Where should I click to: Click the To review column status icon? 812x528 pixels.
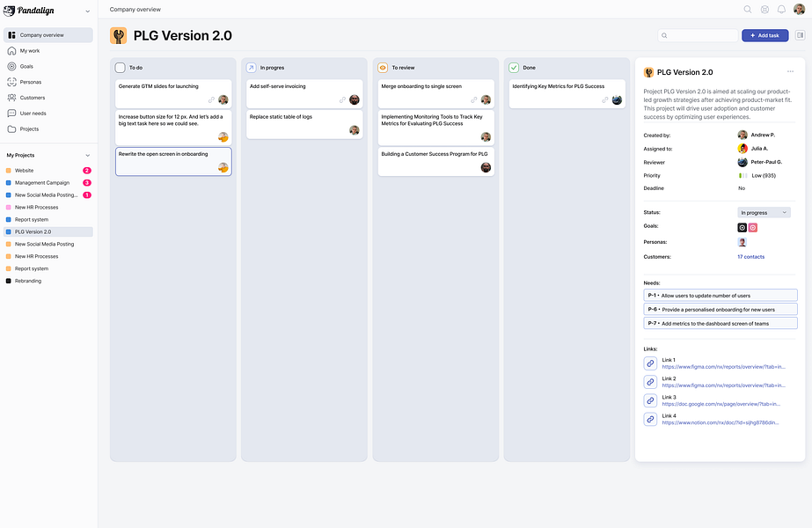pos(383,68)
